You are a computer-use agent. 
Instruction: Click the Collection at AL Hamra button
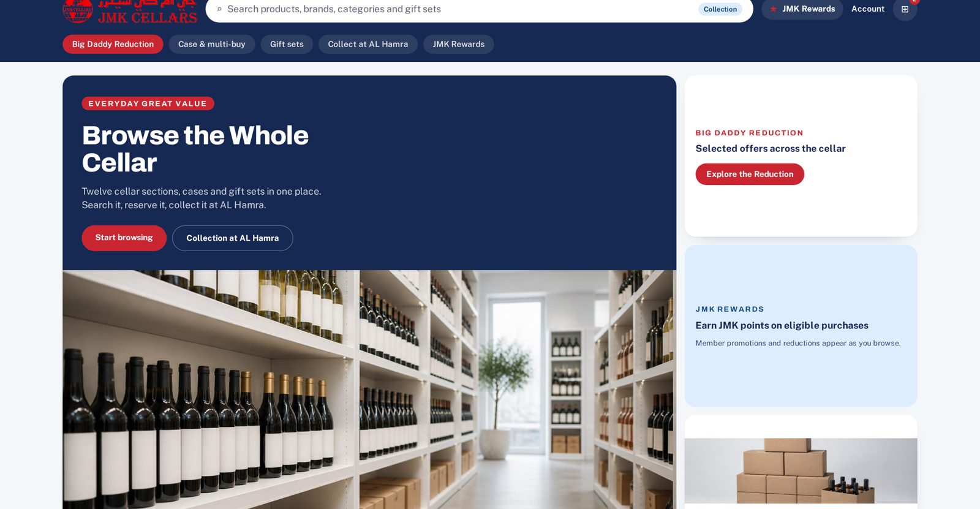click(x=233, y=238)
